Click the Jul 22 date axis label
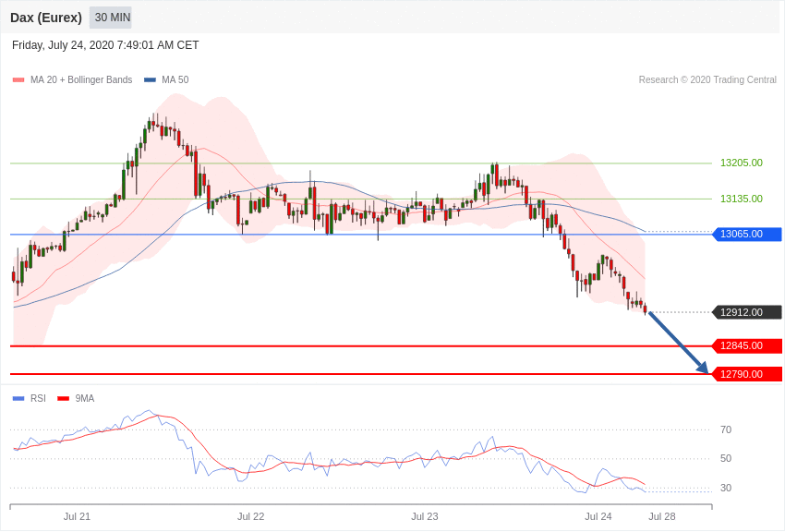 click(251, 516)
